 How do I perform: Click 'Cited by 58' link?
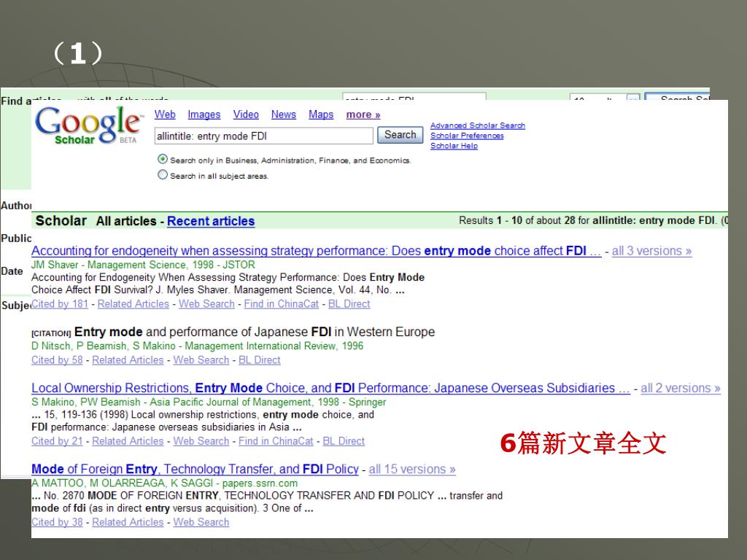[x=57, y=360]
